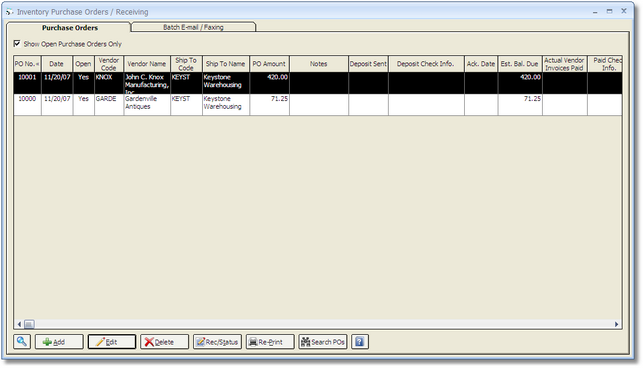Screen dimensions: 643x368
Task: Switch to the Batch E-mail / Faxing tab
Action: pyautogui.click(x=193, y=27)
